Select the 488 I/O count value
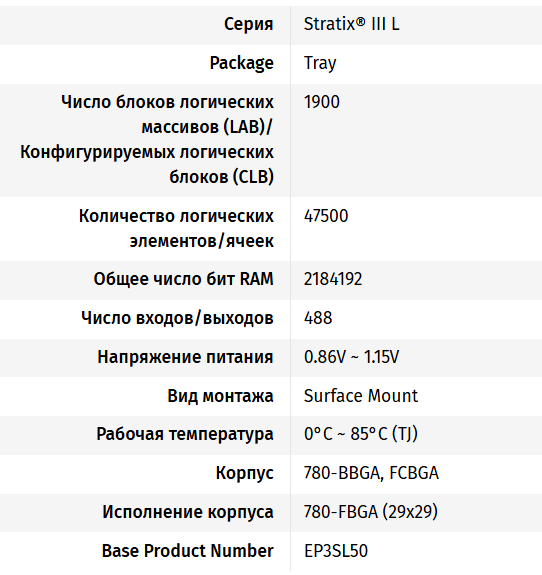 tap(318, 318)
